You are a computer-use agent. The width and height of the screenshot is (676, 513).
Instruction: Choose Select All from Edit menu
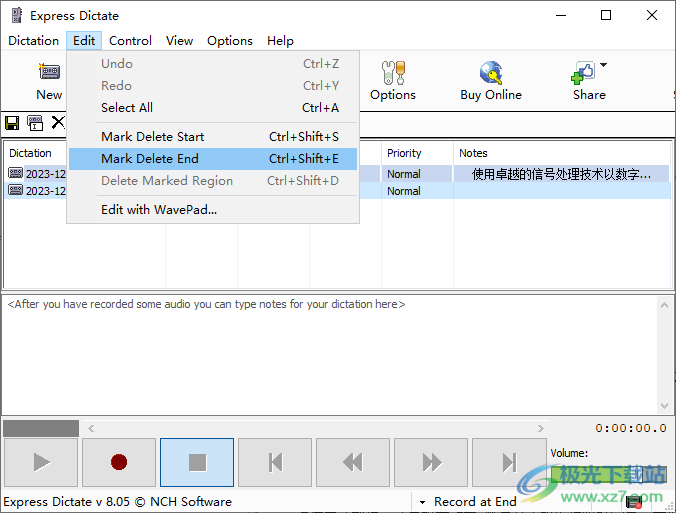pyautogui.click(x=213, y=107)
